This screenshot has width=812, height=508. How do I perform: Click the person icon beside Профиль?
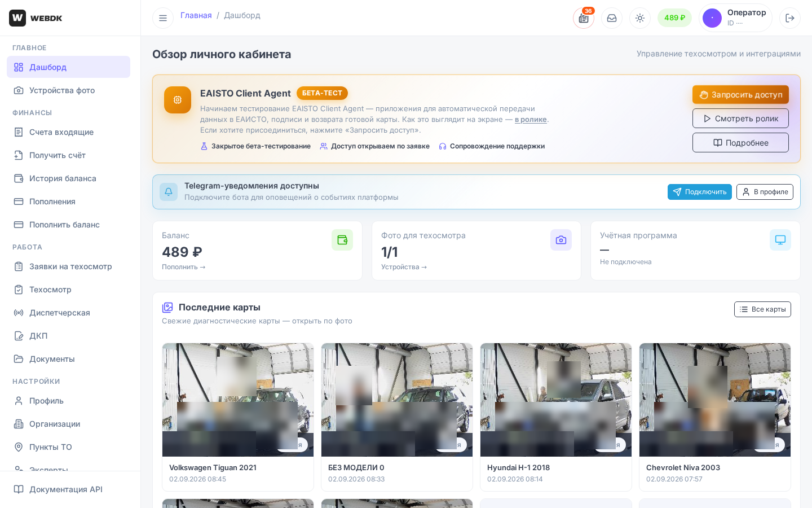19,401
